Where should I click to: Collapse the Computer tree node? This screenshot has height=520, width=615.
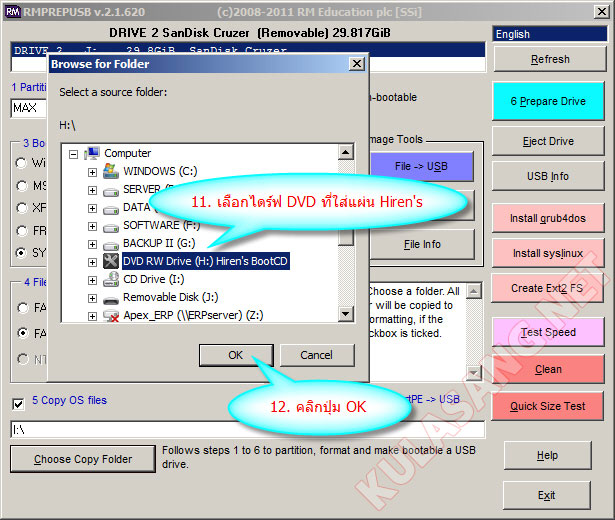point(73,154)
